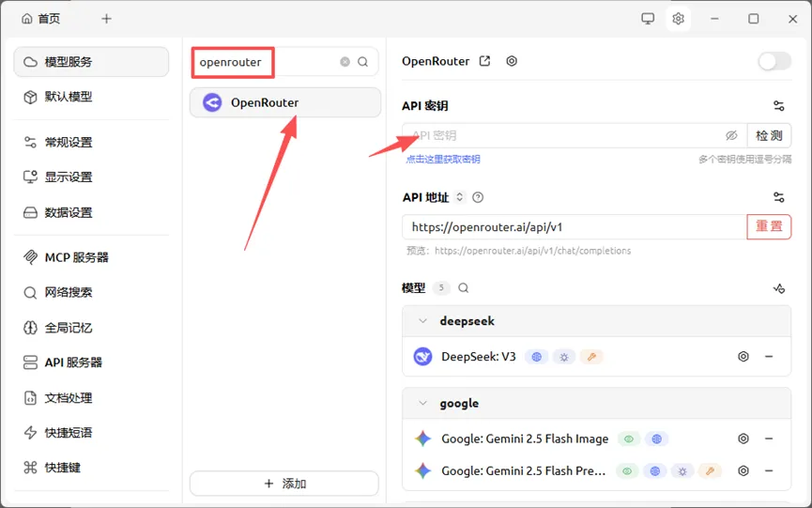Click DeepSeek: V3 model logo
The width and height of the screenshot is (812, 508).
423,357
